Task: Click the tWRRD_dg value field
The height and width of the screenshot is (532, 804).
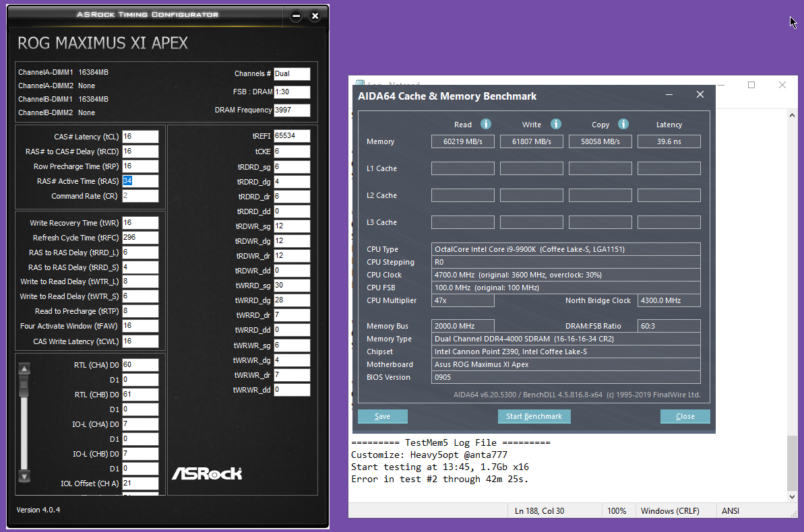Action: [x=292, y=300]
